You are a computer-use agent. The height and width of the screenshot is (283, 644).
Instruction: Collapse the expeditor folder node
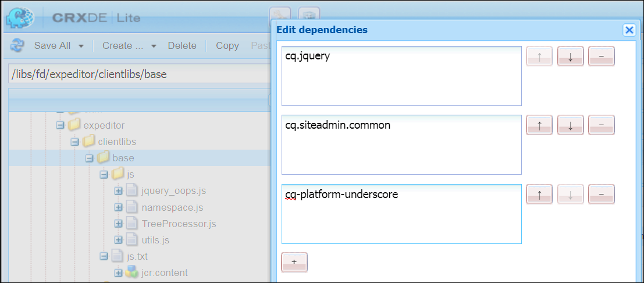[59, 125]
